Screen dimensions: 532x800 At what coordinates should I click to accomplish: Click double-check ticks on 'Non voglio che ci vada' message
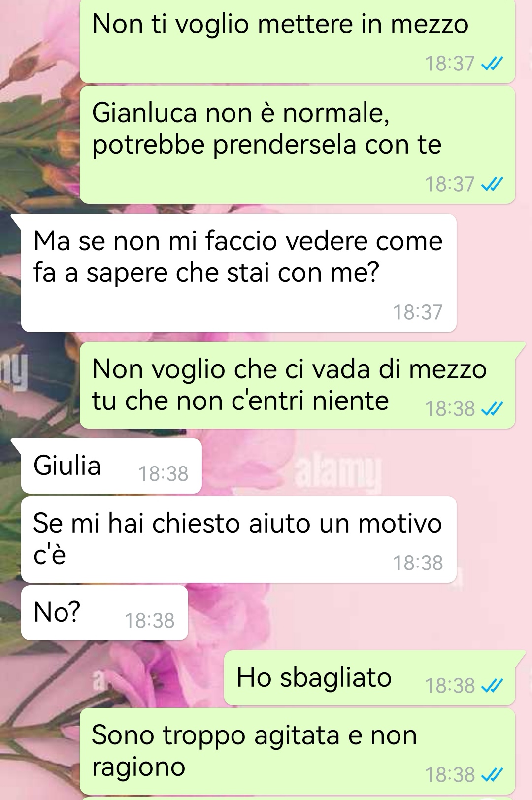492,409
